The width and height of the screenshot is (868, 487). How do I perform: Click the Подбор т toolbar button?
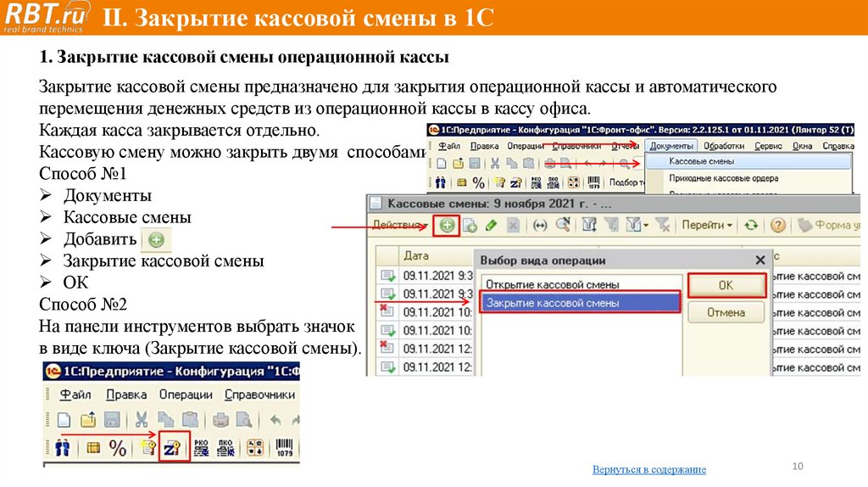tap(626, 182)
